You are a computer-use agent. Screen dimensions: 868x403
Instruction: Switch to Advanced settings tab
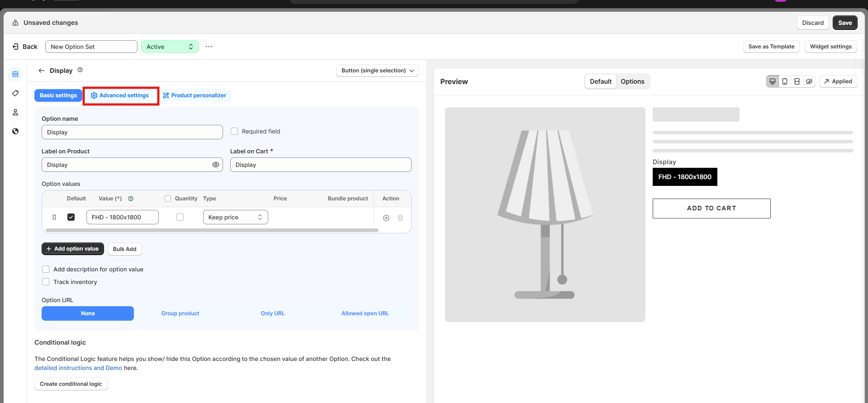point(120,95)
